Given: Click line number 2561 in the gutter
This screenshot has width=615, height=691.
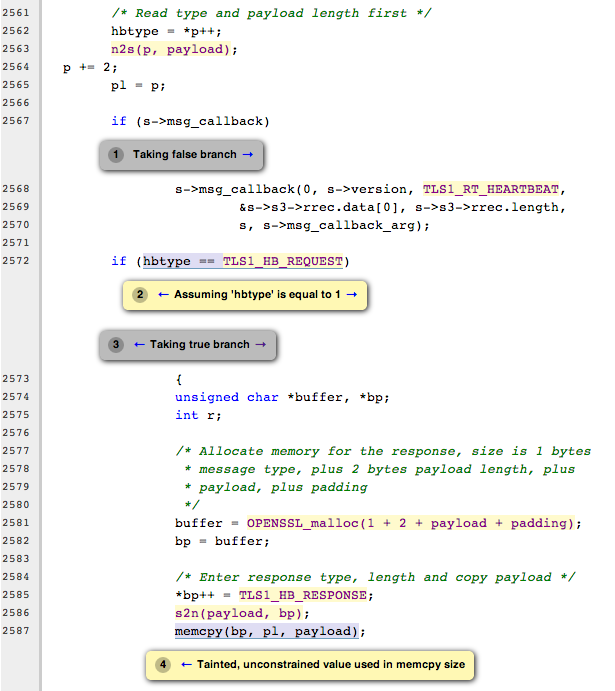Looking at the screenshot, I should 19,13.
